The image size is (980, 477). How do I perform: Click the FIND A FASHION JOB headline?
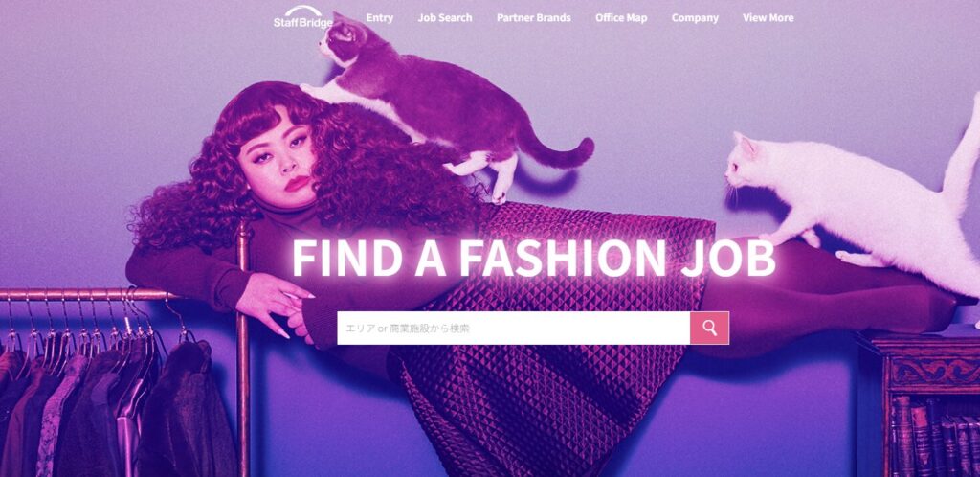coord(533,258)
